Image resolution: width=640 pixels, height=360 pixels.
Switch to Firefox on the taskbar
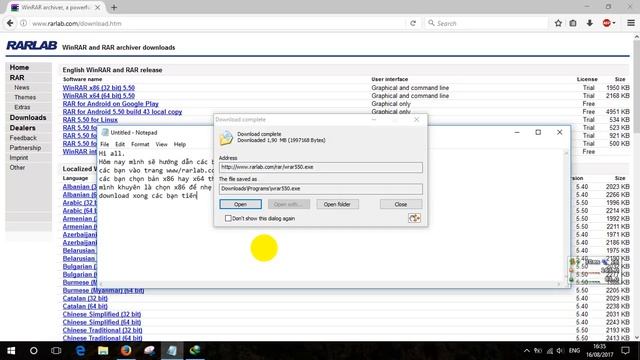point(126,351)
